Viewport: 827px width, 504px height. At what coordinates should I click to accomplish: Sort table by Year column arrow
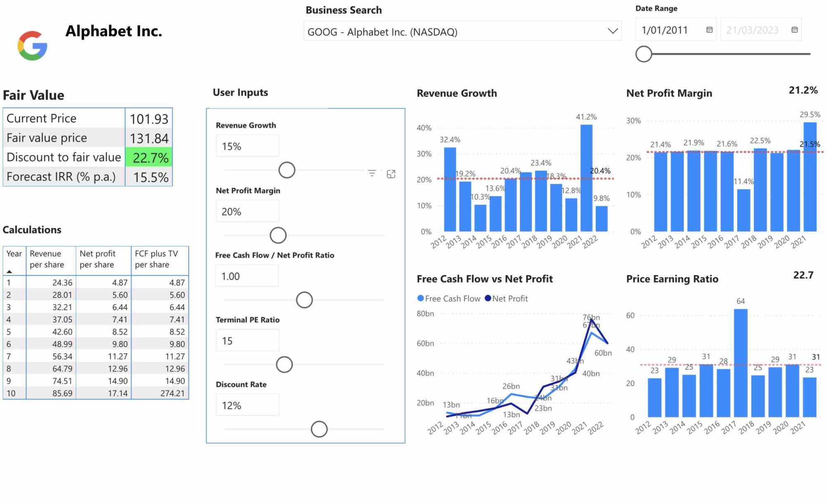click(9, 272)
